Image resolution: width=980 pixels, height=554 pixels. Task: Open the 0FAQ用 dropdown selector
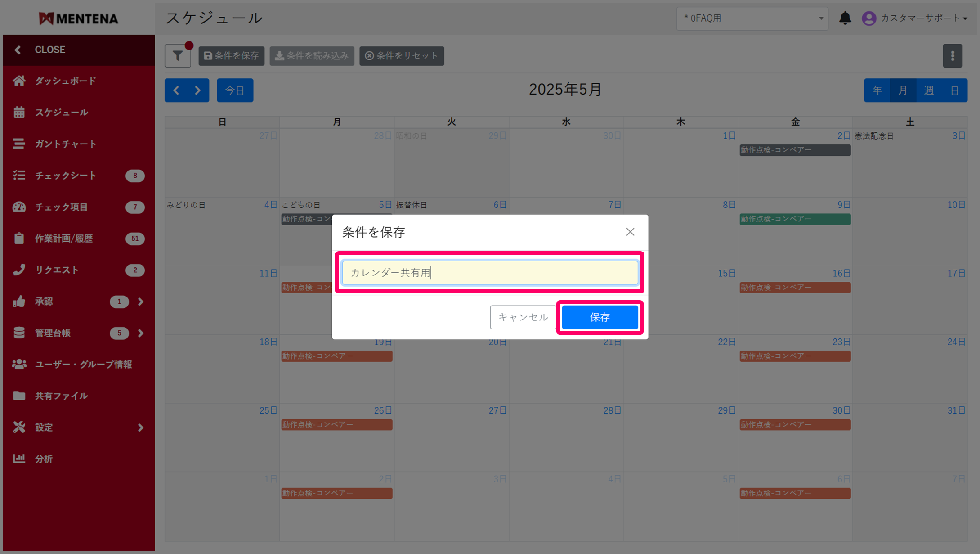pos(752,18)
